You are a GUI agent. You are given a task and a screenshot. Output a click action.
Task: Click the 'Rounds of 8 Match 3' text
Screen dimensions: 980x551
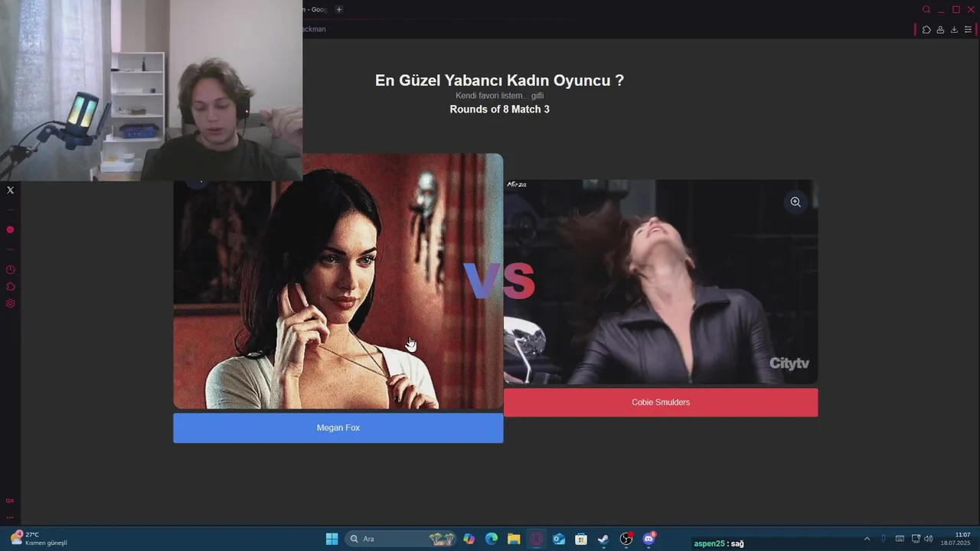coord(499,109)
